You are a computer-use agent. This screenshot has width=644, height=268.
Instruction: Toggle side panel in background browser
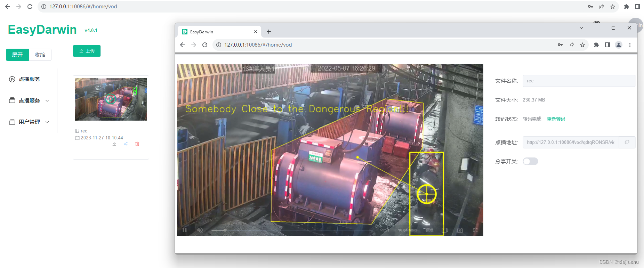coord(638,7)
